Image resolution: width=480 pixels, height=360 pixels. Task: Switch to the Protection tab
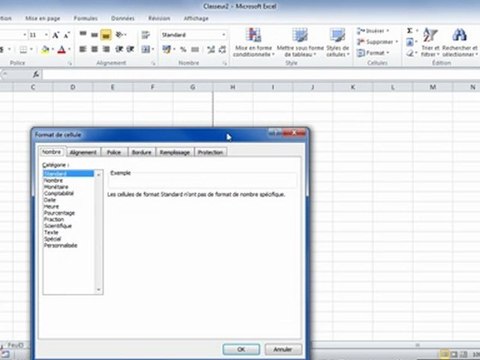[x=210, y=152]
